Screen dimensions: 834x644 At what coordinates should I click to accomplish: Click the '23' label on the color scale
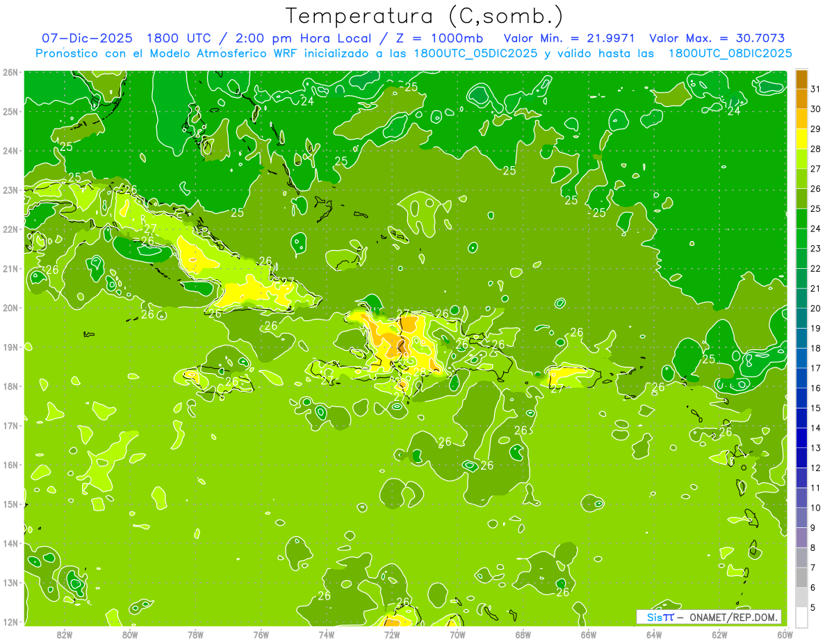816,248
